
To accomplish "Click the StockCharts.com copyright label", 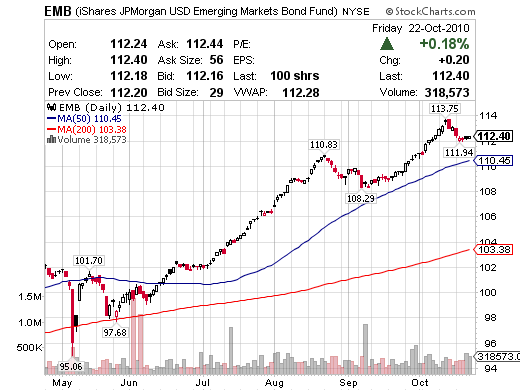I will point(430,12).
